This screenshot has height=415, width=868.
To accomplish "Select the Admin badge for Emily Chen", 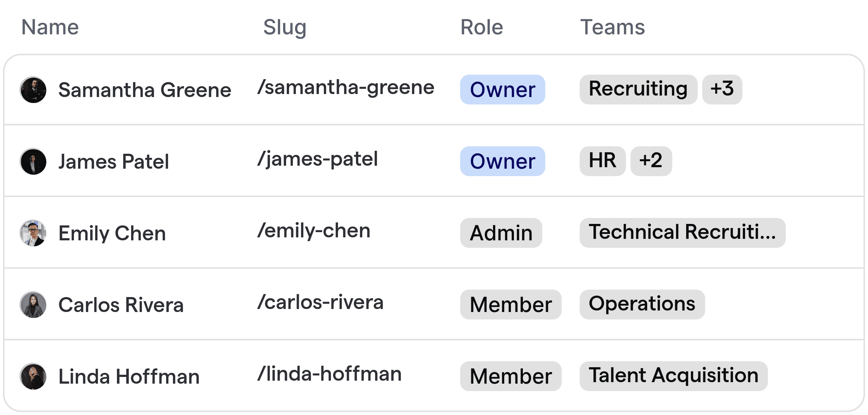I will pyautogui.click(x=501, y=233).
